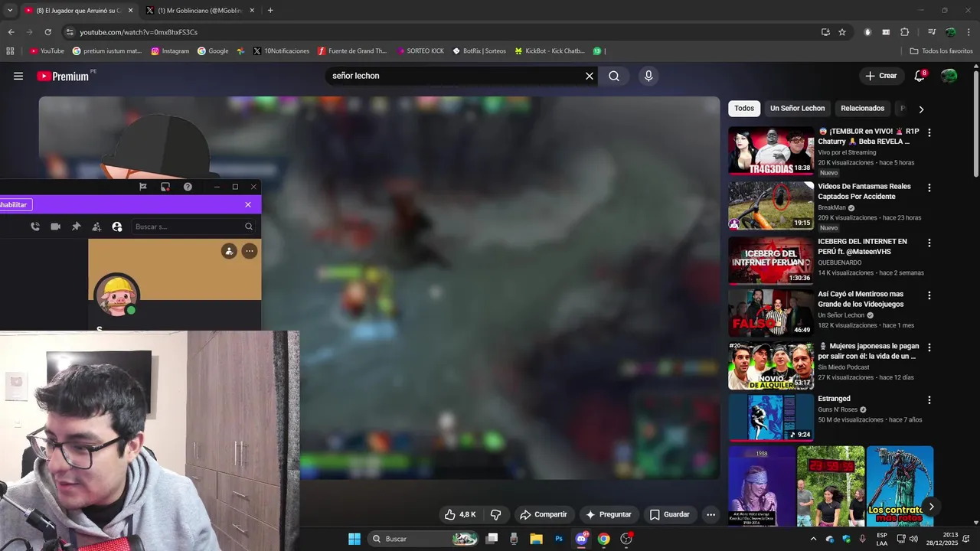The image size is (980, 551).
Task: Open the SORTEO KICK bookmark
Action: click(x=420, y=51)
